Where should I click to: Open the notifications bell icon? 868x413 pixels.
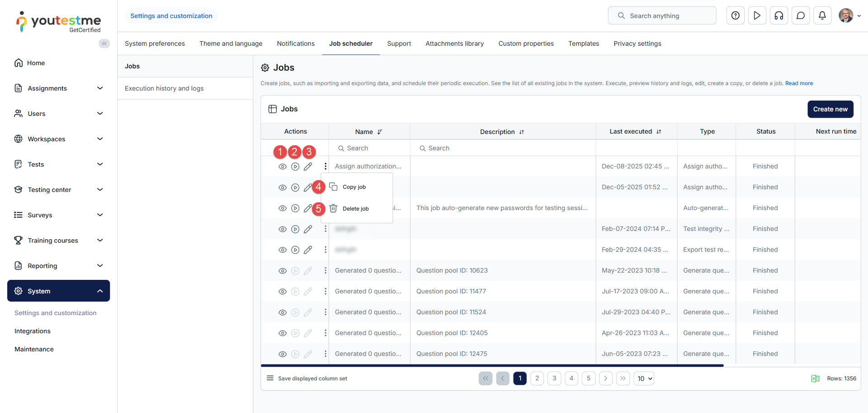click(x=822, y=16)
